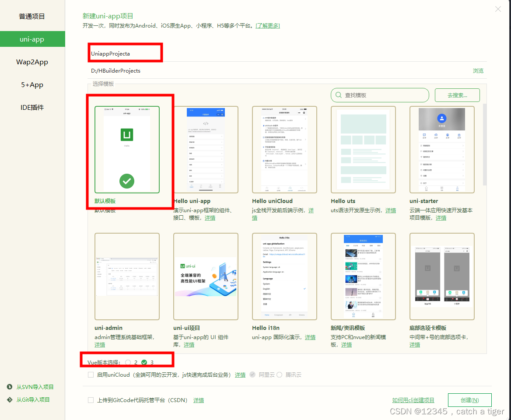The image size is (511, 420).
Task: Enable the 启用uniCloud checkbox
Action: (91, 374)
